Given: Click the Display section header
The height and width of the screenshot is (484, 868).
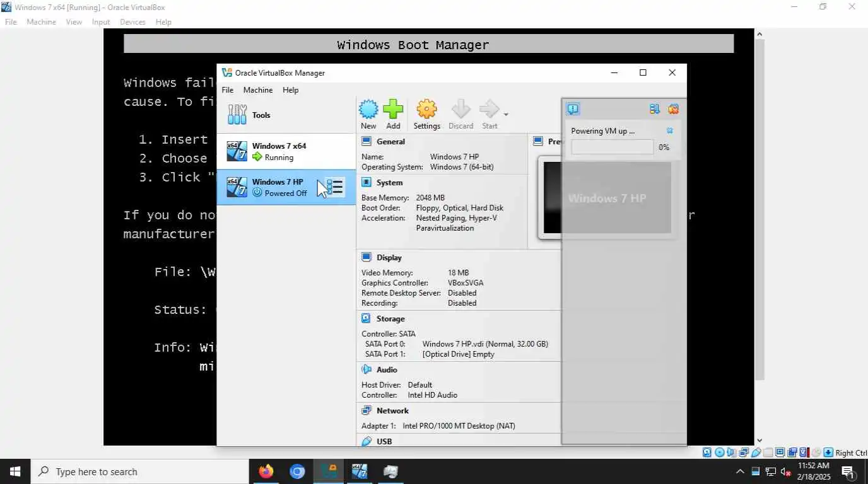Looking at the screenshot, I should (389, 258).
